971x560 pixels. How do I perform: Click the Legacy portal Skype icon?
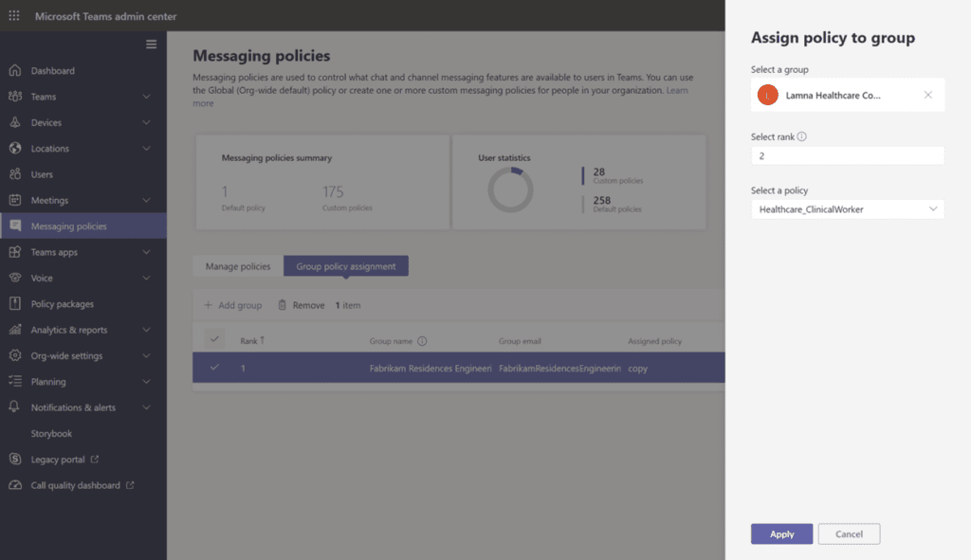pyautogui.click(x=14, y=460)
